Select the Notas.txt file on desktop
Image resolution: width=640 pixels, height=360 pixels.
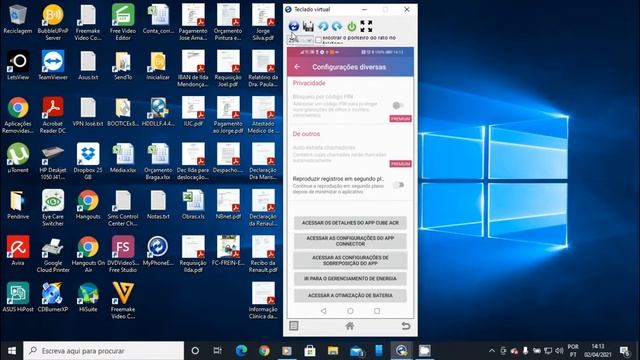click(x=158, y=204)
